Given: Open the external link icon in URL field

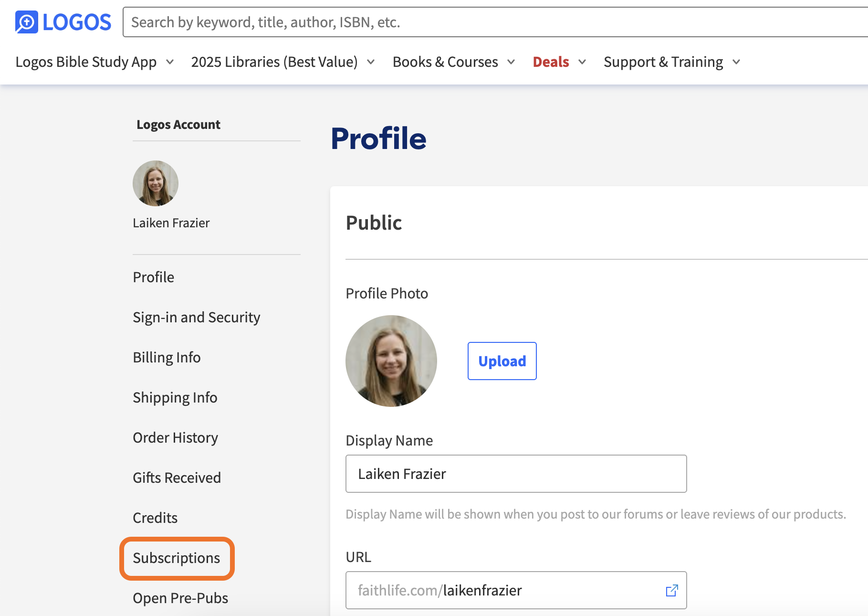Looking at the screenshot, I should (x=672, y=591).
